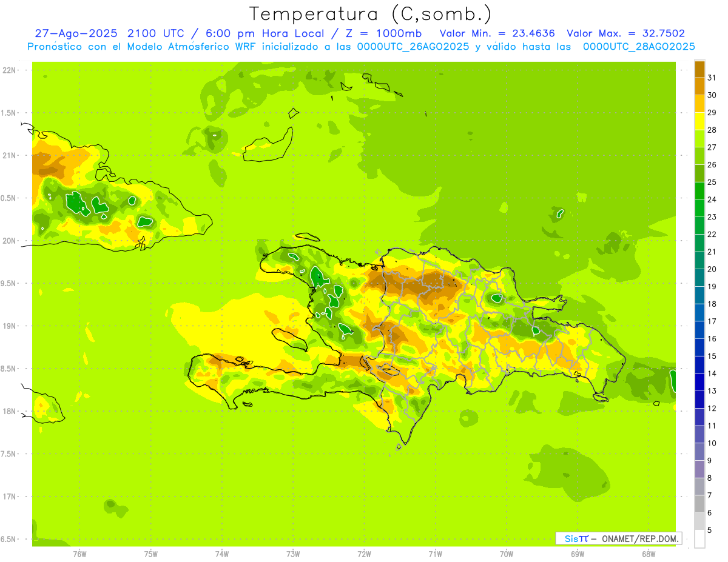728x562 pixels.
Task: Click the "75W" longitude axis label
Action: click(x=151, y=554)
